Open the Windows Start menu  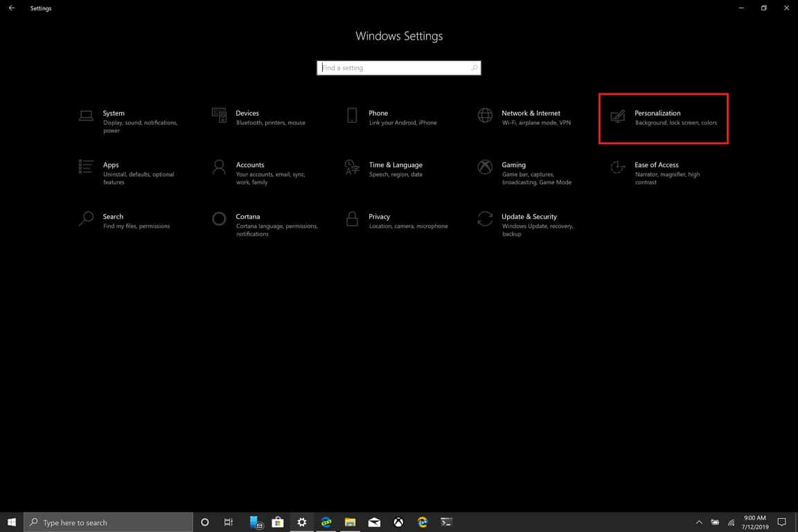click(x=12, y=522)
